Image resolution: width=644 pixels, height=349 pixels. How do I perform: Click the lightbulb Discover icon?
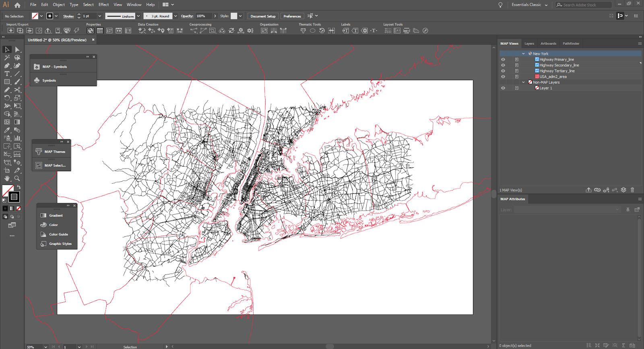point(500,5)
